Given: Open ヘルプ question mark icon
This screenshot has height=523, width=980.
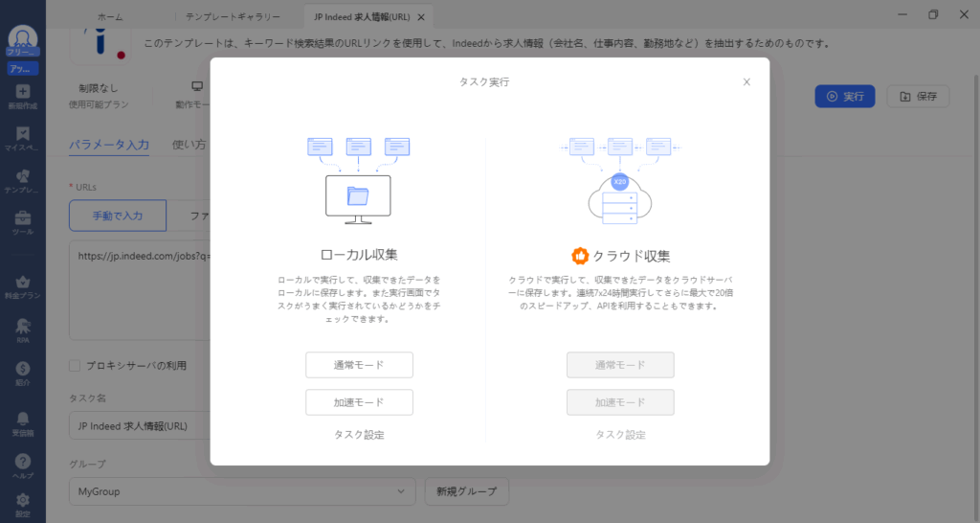Looking at the screenshot, I should pos(23,466).
